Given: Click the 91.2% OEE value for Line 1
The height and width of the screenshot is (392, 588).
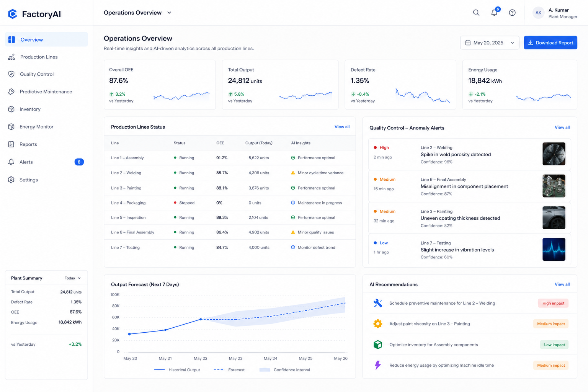Looking at the screenshot, I should (x=222, y=158).
